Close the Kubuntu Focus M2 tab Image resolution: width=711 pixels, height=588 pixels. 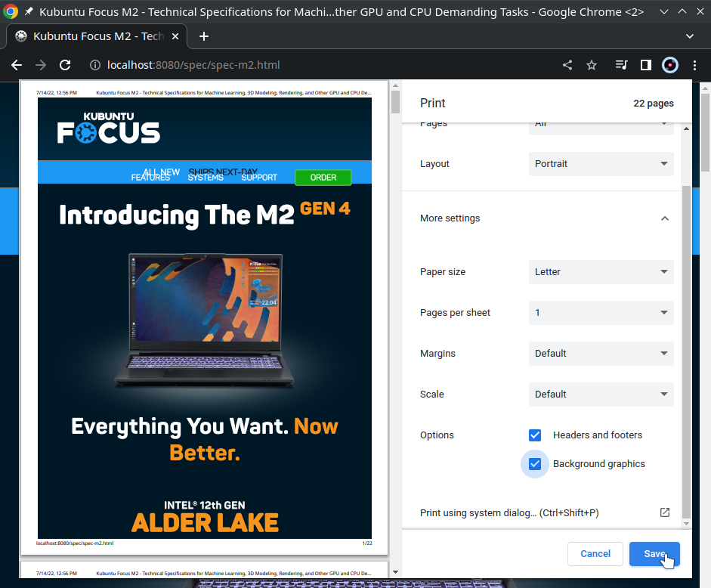[x=175, y=36]
